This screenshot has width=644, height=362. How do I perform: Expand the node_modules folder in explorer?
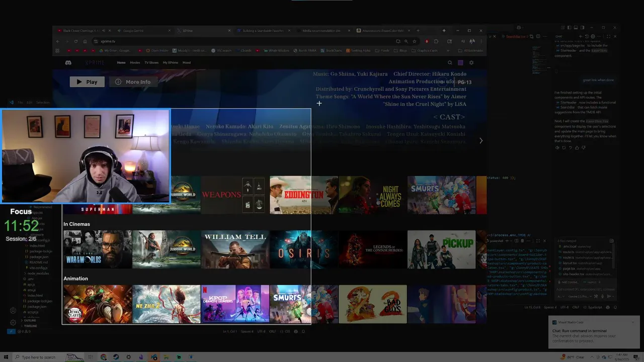coord(38,273)
